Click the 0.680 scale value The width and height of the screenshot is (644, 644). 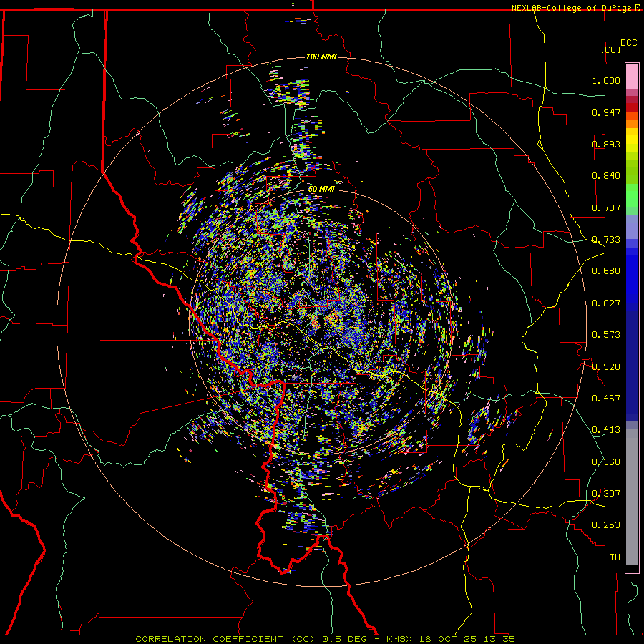(x=606, y=271)
